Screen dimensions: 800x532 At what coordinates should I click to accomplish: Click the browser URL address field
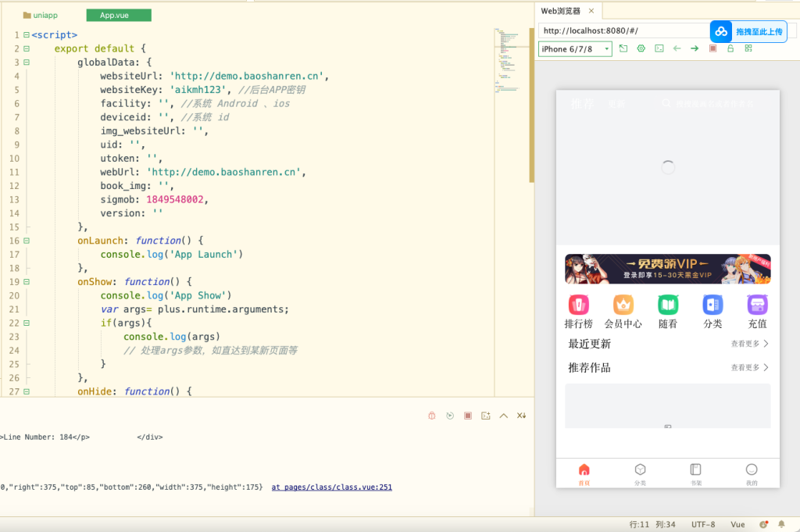[x=624, y=30]
